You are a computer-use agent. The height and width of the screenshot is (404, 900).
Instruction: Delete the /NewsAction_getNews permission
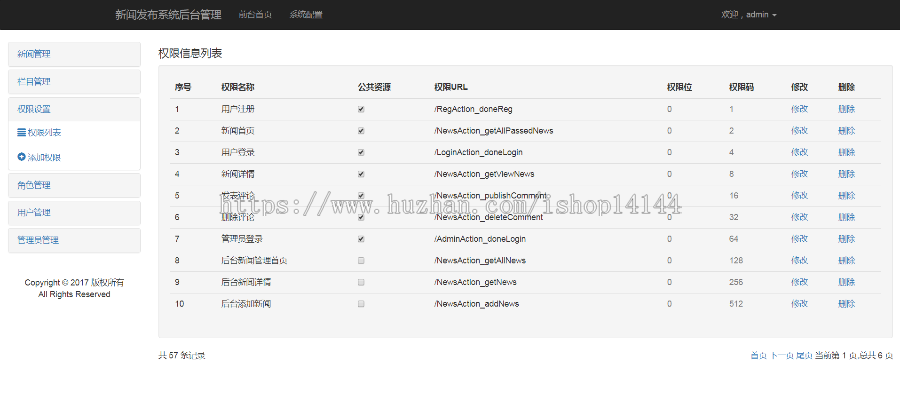tap(847, 282)
